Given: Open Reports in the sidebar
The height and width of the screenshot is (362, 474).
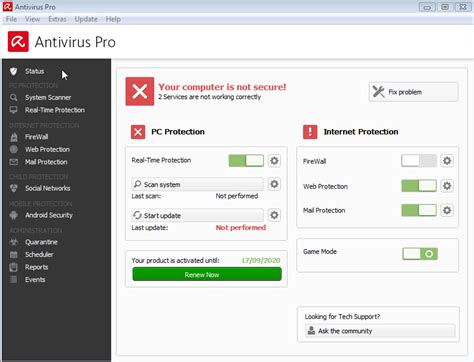Looking at the screenshot, I should 36,267.
